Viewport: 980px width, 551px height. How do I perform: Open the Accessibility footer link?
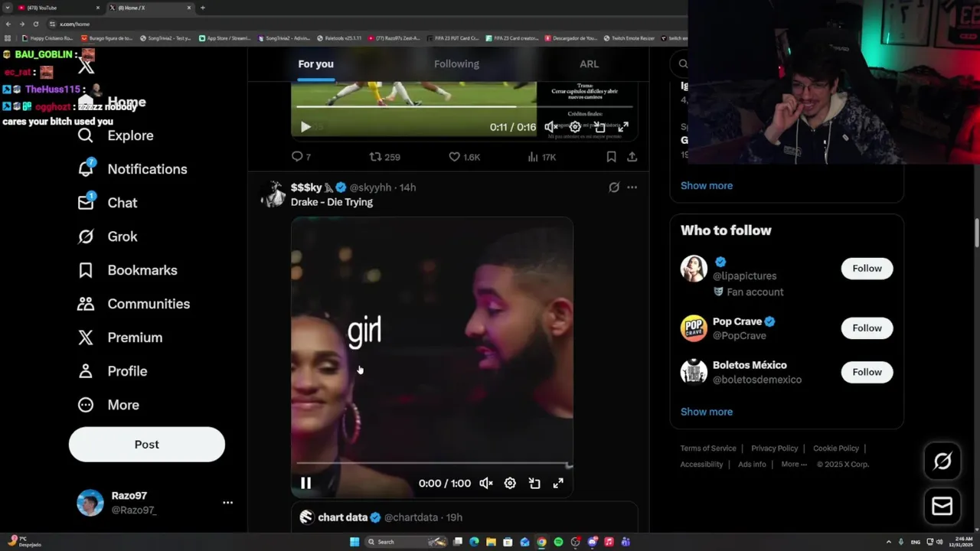[701, 465]
